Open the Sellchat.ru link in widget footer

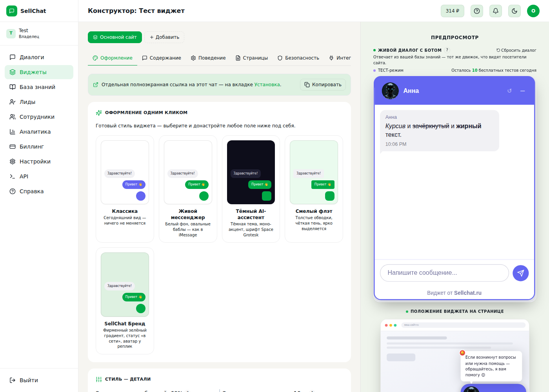point(467,293)
